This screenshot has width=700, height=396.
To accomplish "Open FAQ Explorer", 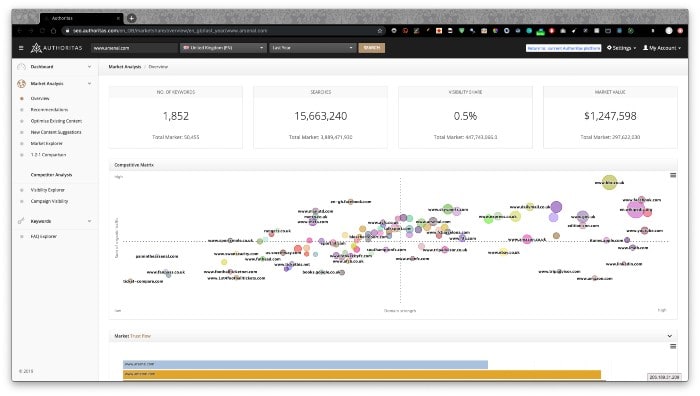I will click(x=43, y=237).
